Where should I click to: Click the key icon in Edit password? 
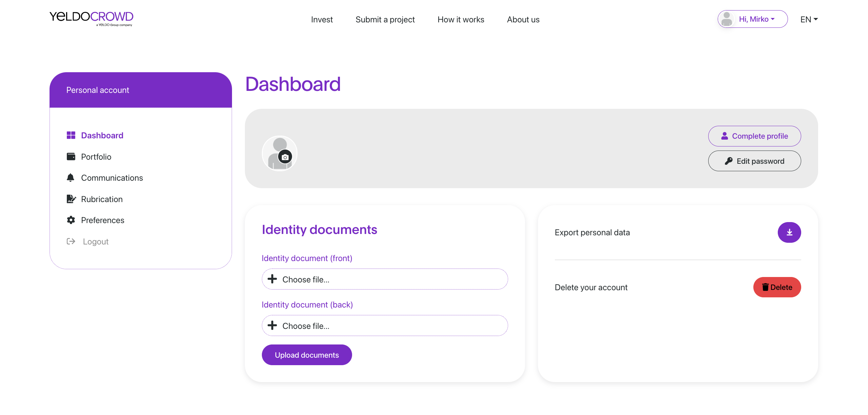click(x=729, y=161)
